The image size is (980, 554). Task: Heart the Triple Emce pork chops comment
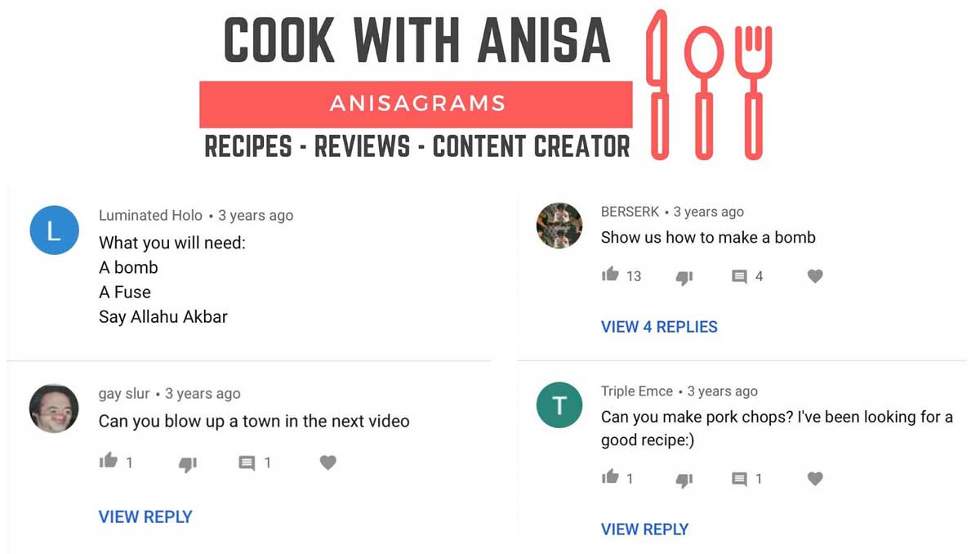tap(815, 478)
